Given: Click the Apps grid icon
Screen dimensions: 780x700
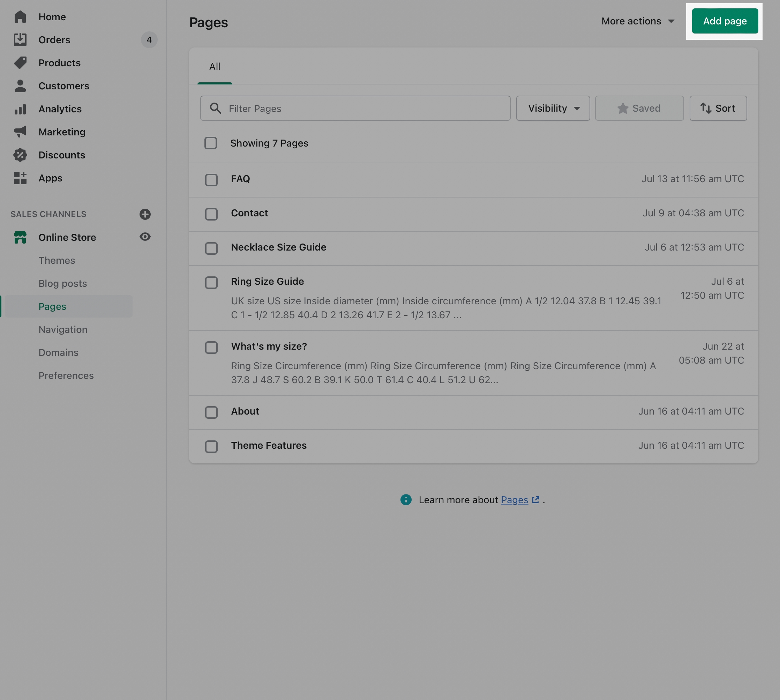Looking at the screenshot, I should click(20, 178).
